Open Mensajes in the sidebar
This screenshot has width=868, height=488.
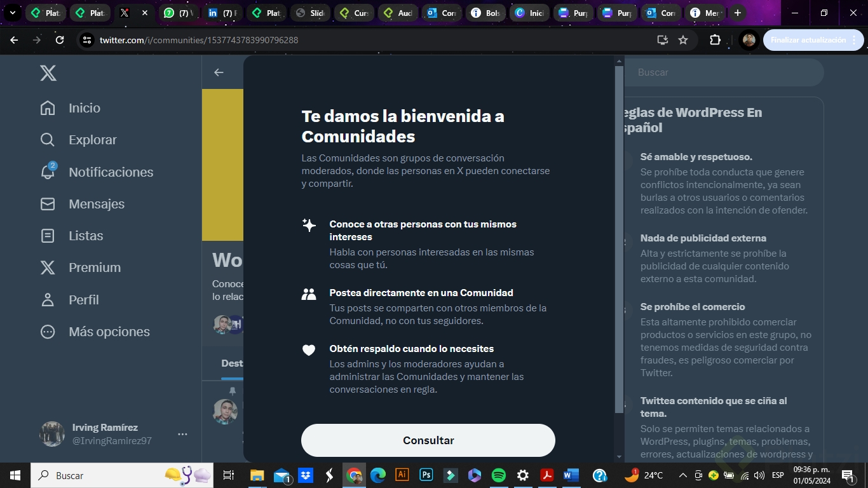click(83, 204)
